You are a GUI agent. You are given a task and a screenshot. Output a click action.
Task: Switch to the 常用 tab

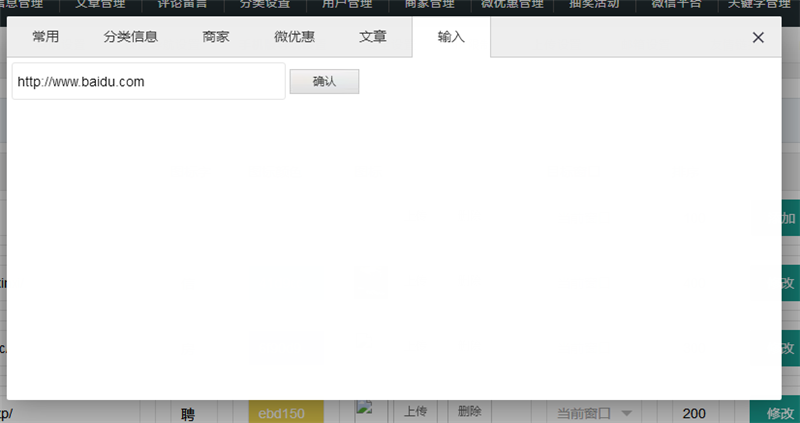tap(45, 38)
